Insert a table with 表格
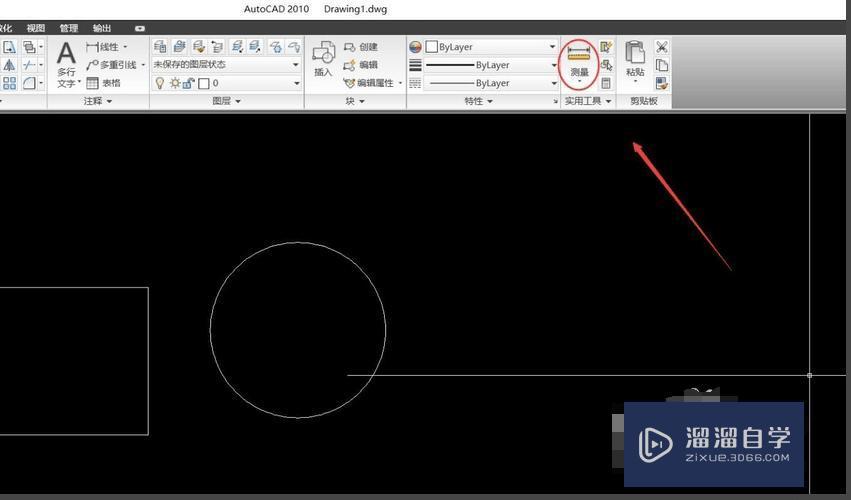The width and height of the screenshot is (851, 500). [103, 83]
